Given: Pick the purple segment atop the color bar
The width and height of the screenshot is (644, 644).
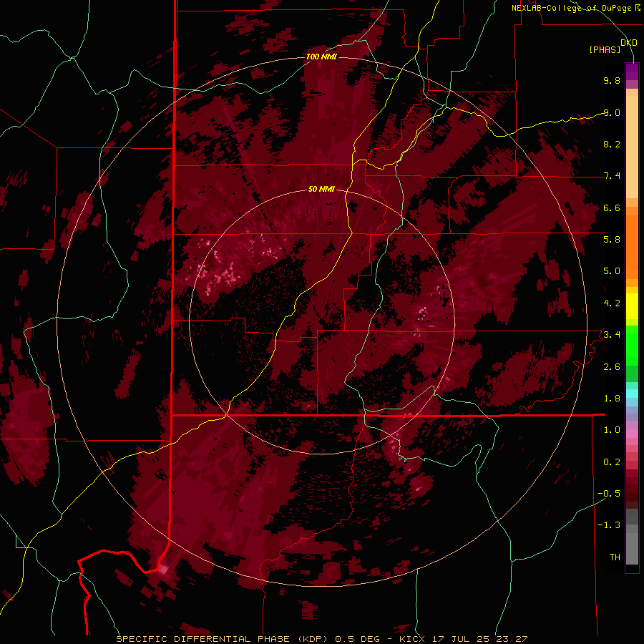Looking at the screenshot, I should tap(632, 72).
